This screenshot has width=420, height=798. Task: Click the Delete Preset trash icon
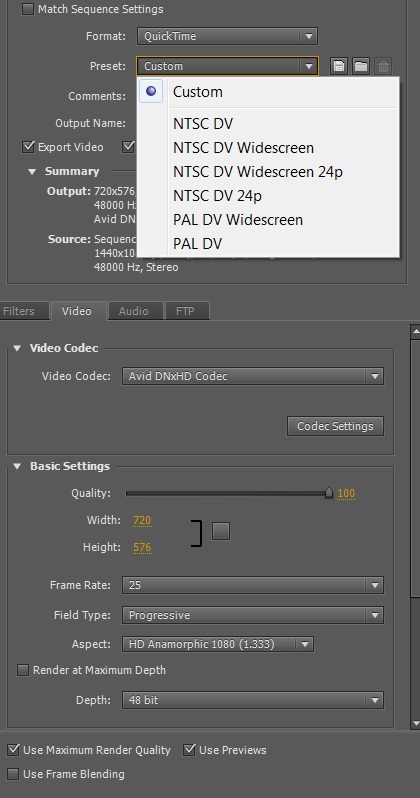(383, 66)
